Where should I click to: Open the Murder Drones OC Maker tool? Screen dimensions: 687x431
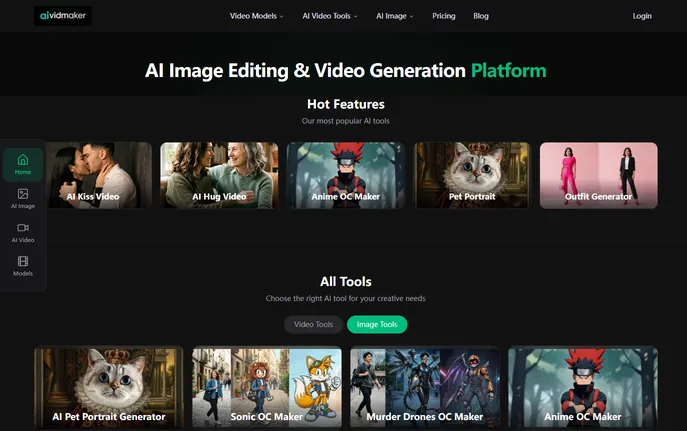425,387
